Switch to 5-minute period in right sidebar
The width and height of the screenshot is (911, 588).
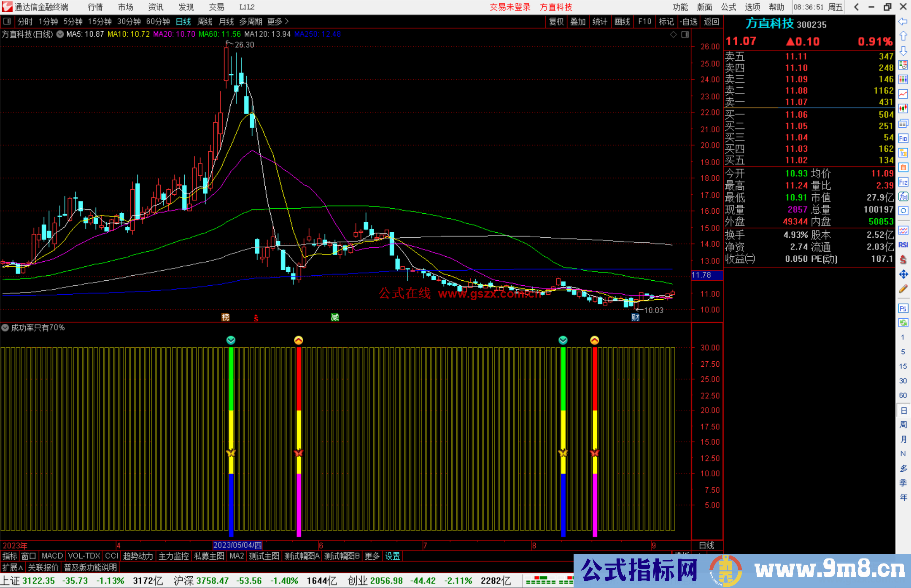[x=903, y=352]
